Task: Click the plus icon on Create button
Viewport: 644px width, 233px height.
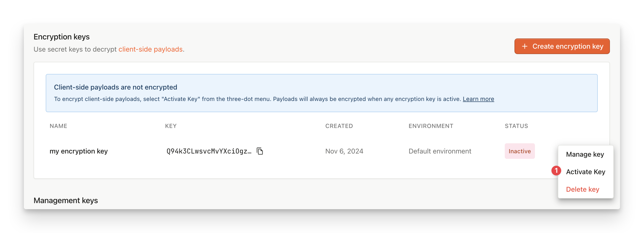Action: pyautogui.click(x=524, y=46)
